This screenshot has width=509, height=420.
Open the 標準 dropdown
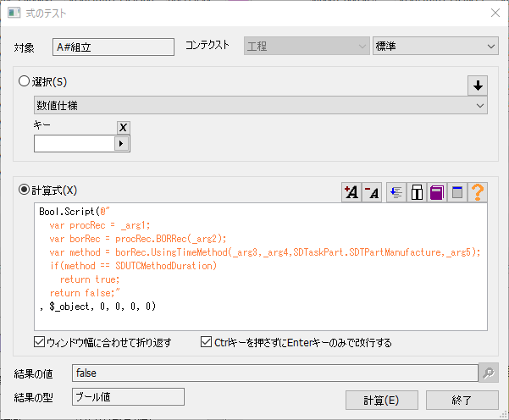pyautogui.click(x=435, y=46)
